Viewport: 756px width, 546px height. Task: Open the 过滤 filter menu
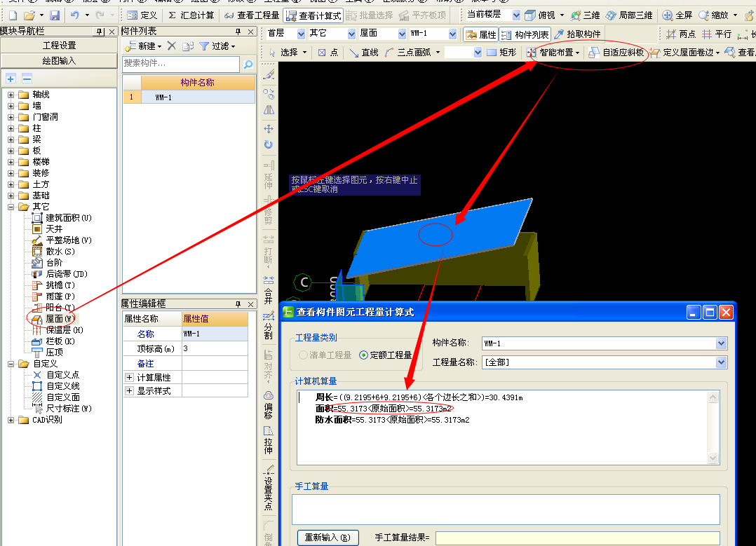point(217,46)
